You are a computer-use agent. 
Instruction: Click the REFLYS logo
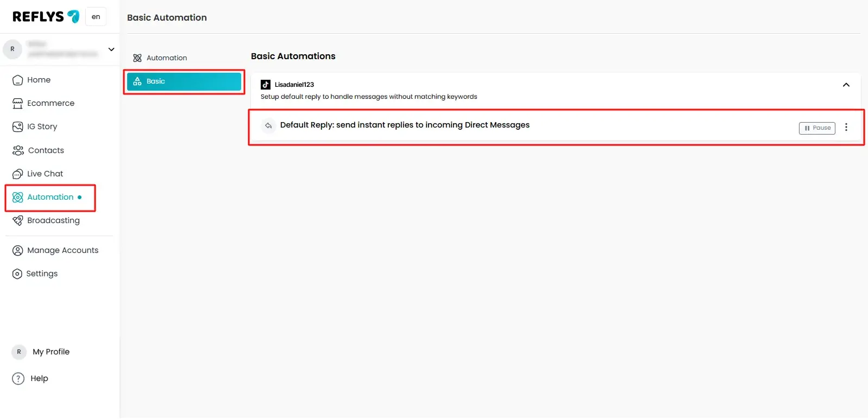click(46, 17)
